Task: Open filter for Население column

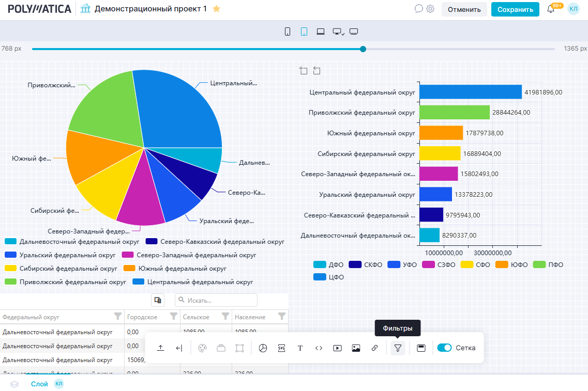Action: click(281, 316)
